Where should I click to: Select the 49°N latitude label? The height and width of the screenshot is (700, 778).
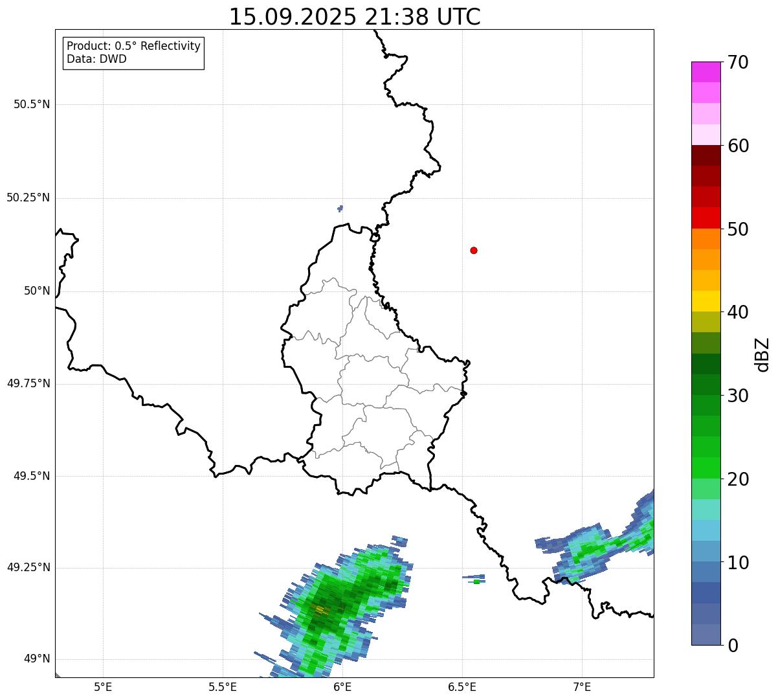pyautogui.click(x=37, y=659)
